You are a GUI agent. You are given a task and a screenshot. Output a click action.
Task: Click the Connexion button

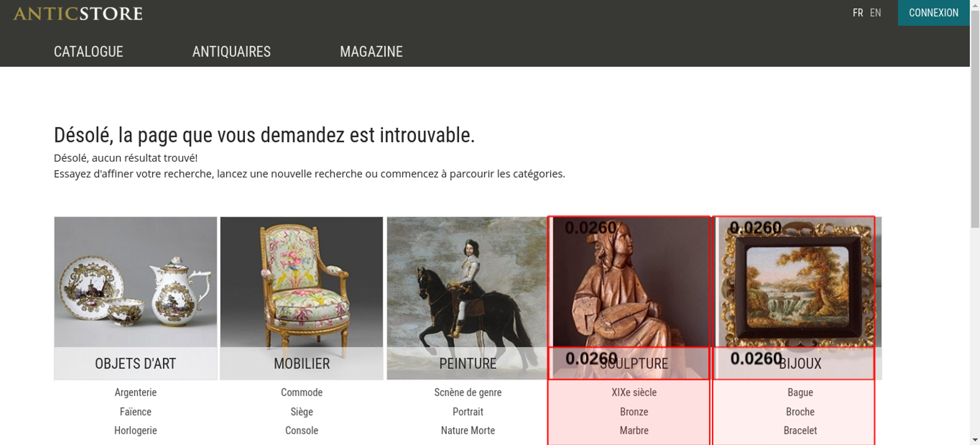tap(933, 13)
